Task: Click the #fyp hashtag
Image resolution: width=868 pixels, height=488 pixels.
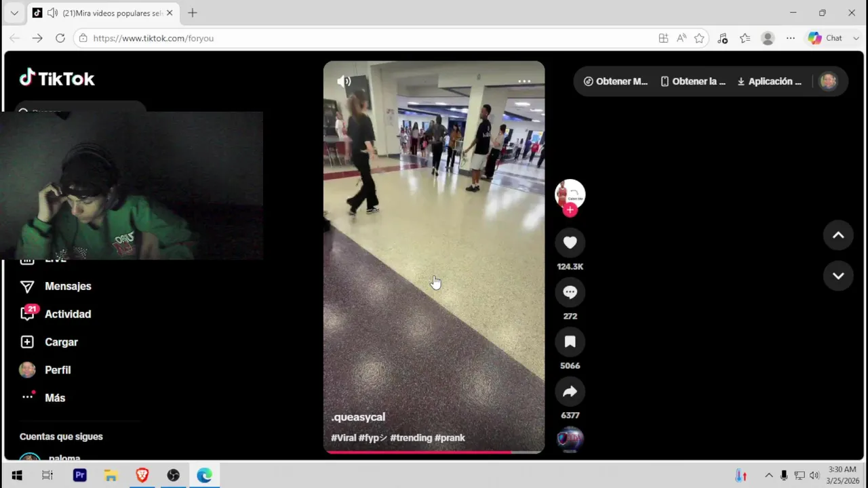Action: 373,438
